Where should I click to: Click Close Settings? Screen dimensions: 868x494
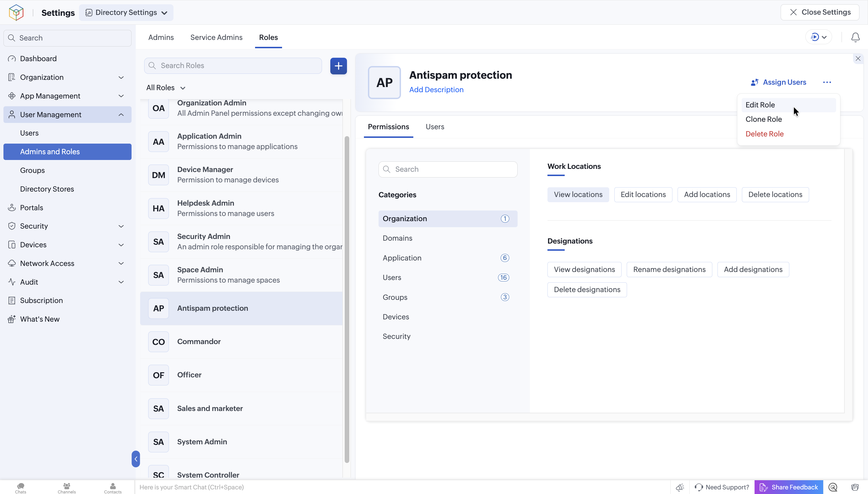coord(819,12)
